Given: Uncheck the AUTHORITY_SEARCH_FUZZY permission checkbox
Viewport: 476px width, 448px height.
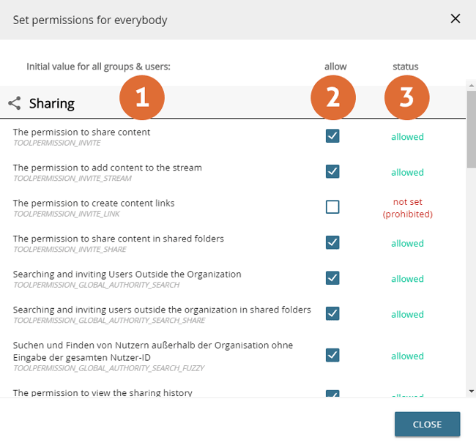Looking at the screenshot, I should point(332,355).
